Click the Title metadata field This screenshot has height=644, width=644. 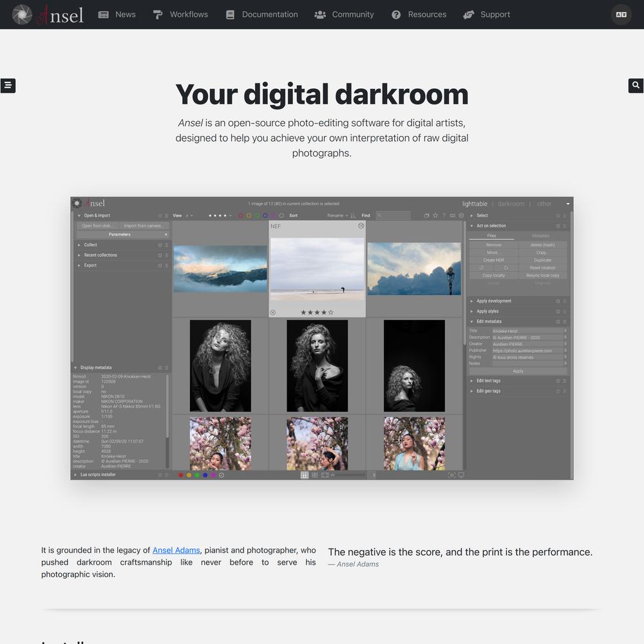point(528,331)
